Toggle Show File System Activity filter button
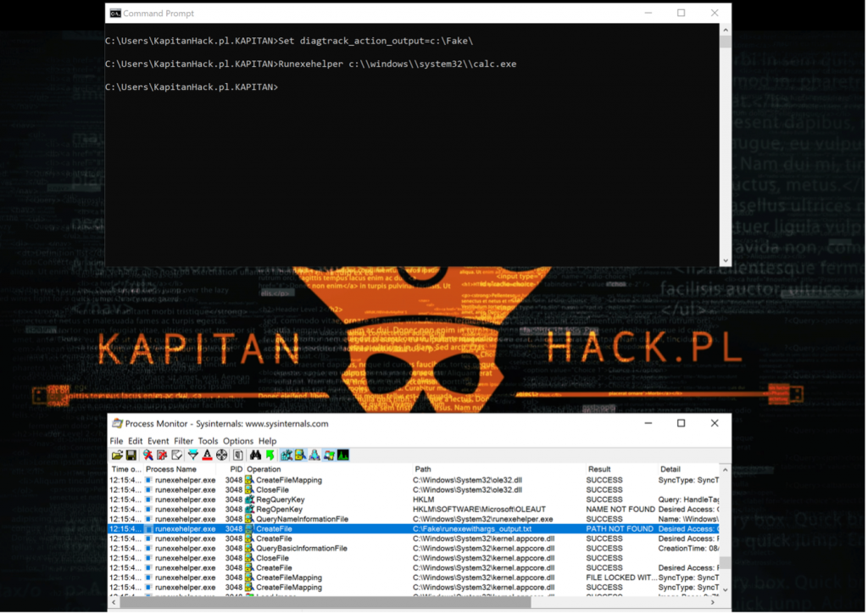Viewport: 868px width, 614px height. click(301, 455)
